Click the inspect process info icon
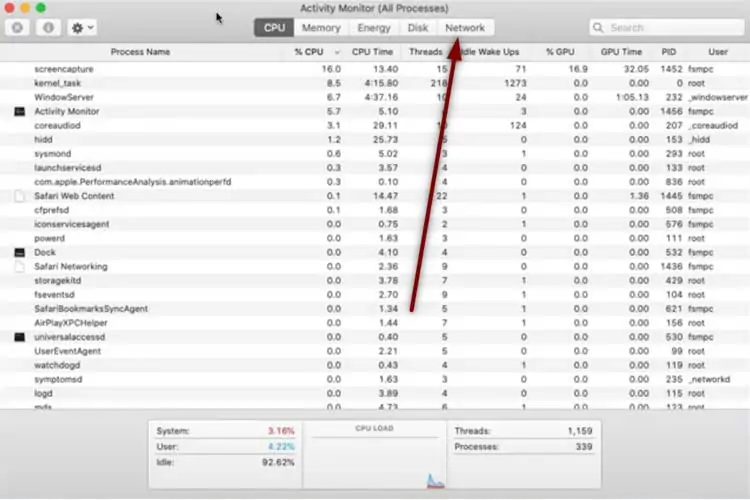Screen dimensions: 750x500 click(x=47, y=28)
